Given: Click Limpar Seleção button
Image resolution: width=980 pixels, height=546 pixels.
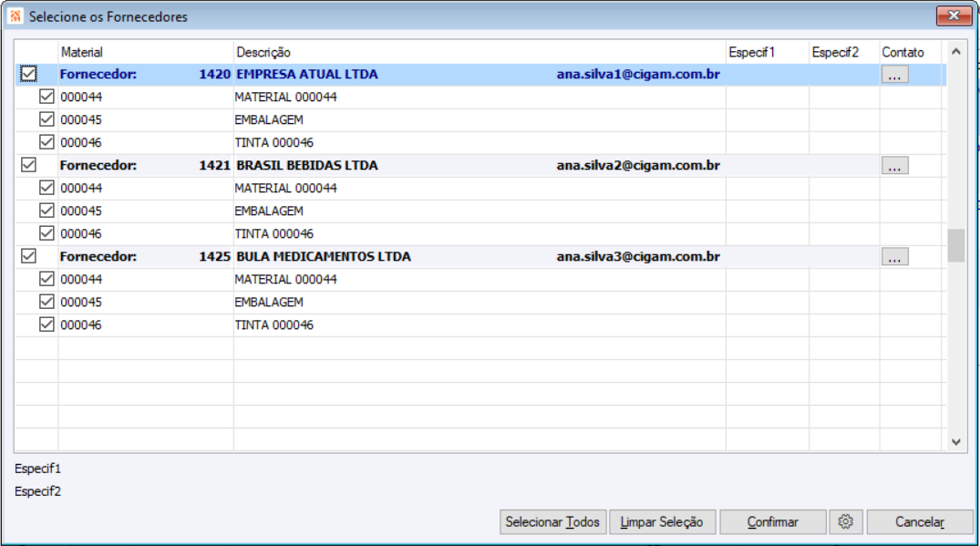Looking at the screenshot, I should pos(661,521).
